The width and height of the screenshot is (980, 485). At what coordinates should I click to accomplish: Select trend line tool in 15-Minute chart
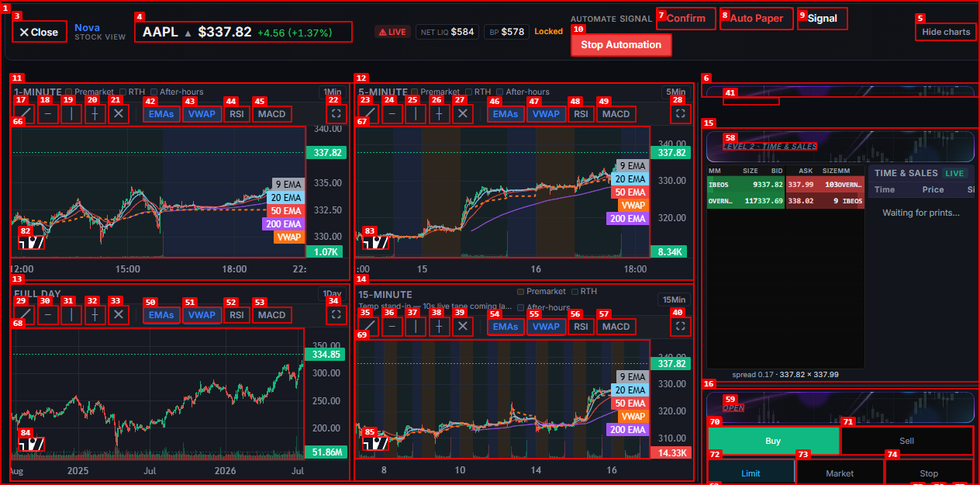click(368, 326)
